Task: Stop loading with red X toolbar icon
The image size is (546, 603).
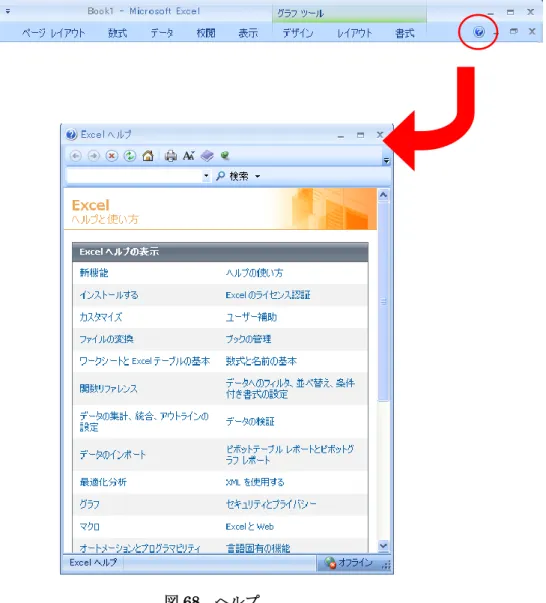Action: (x=112, y=156)
